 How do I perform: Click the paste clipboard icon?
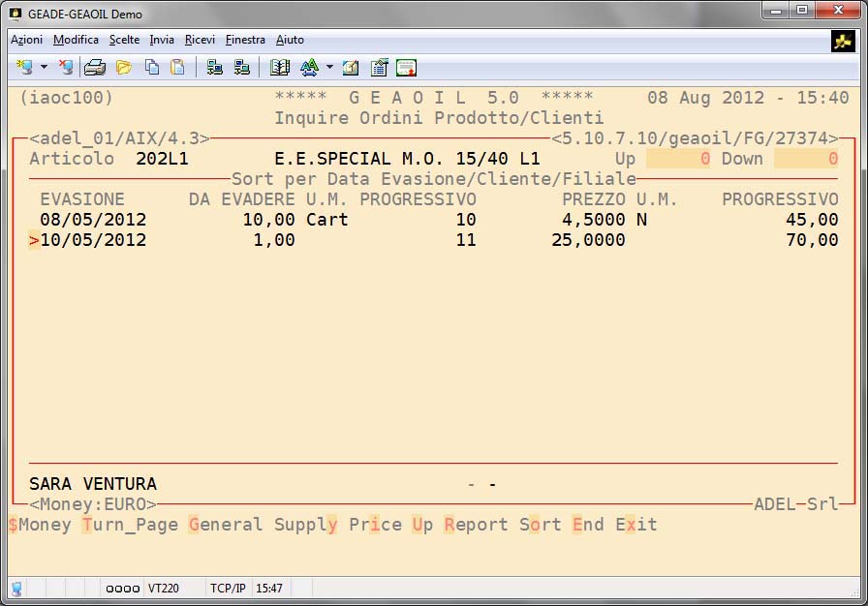click(177, 67)
